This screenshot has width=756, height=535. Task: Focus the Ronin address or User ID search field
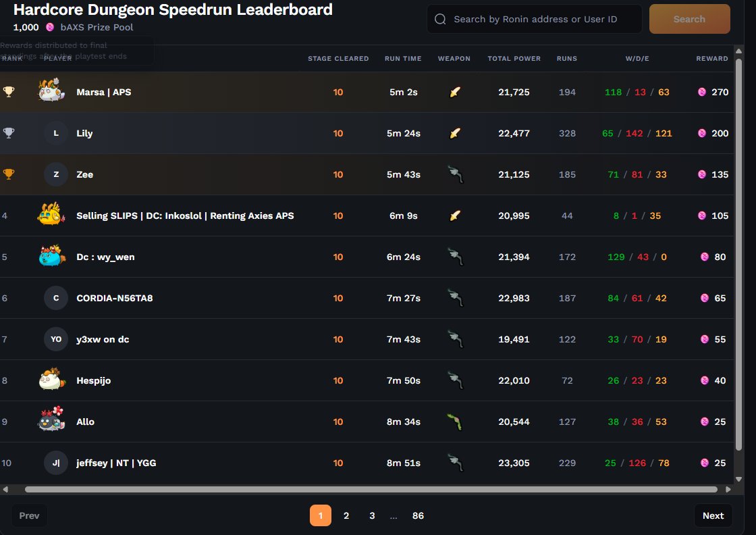pyautogui.click(x=534, y=19)
